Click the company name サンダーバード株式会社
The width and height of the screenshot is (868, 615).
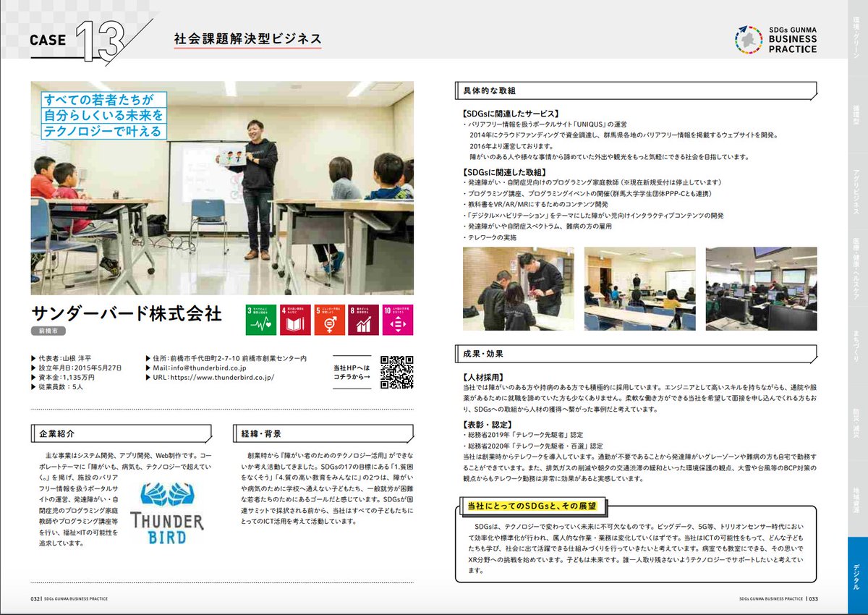tap(126, 313)
